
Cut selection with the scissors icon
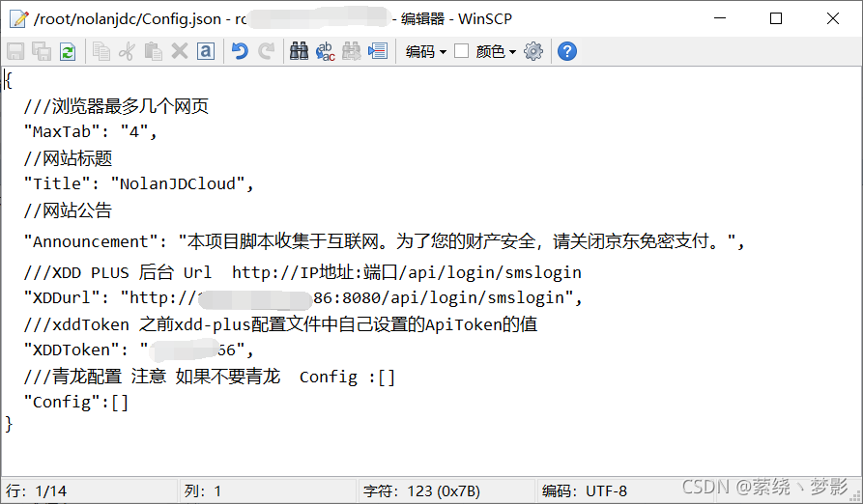pyautogui.click(x=127, y=52)
